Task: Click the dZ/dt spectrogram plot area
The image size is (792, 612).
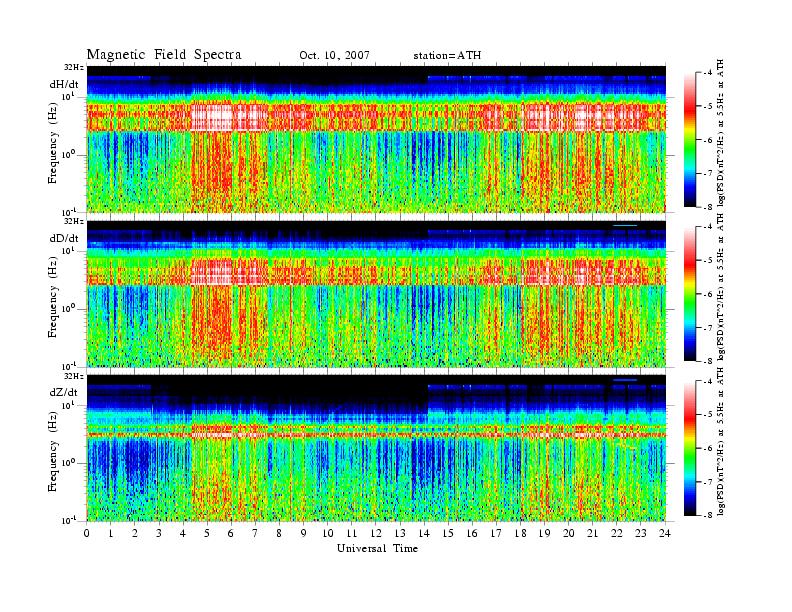Action: click(x=376, y=448)
